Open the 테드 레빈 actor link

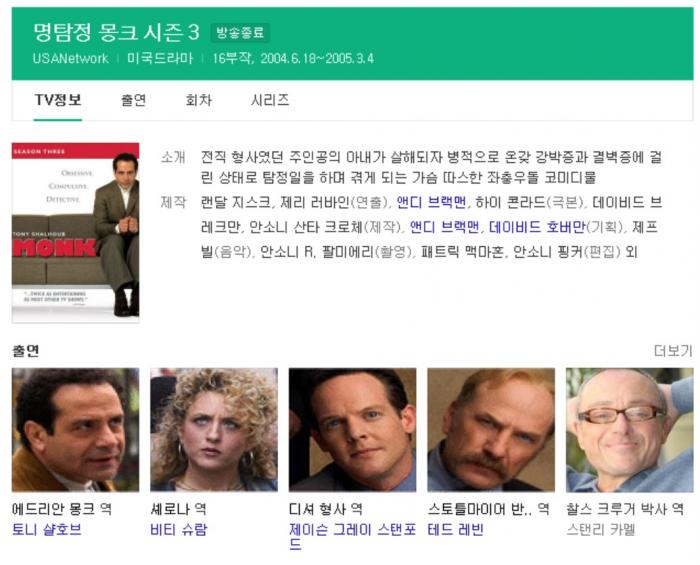(x=456, y=530)
